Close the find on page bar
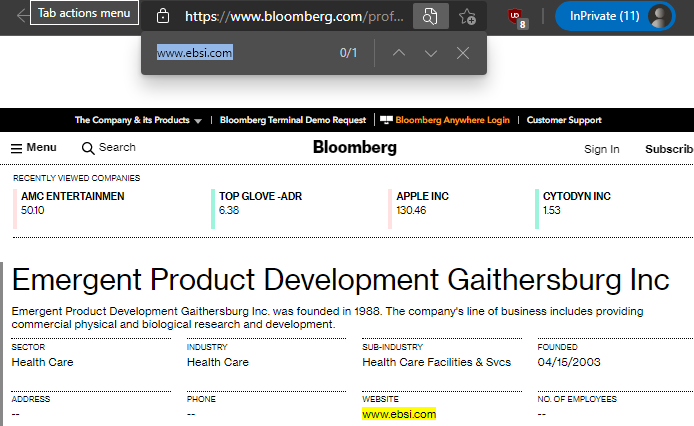 point(463,53)
